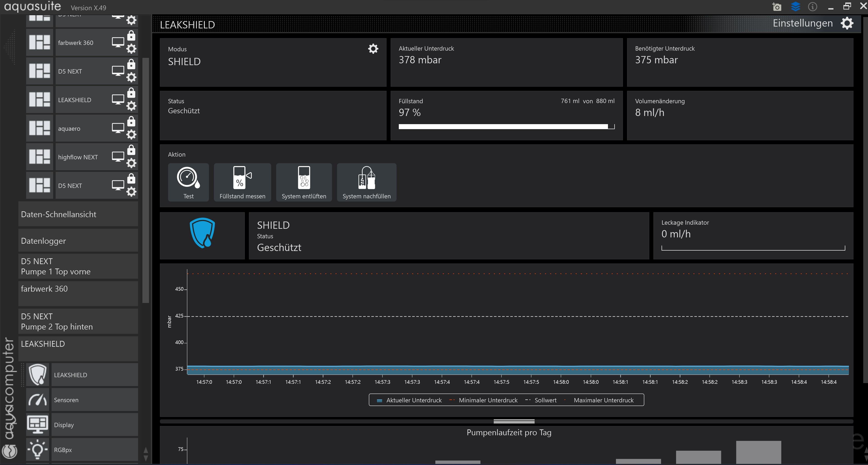Open the info icon in title bar
The width and height of the screenshot is (868, 465).
pyautogui.click(x=813, y=6)
